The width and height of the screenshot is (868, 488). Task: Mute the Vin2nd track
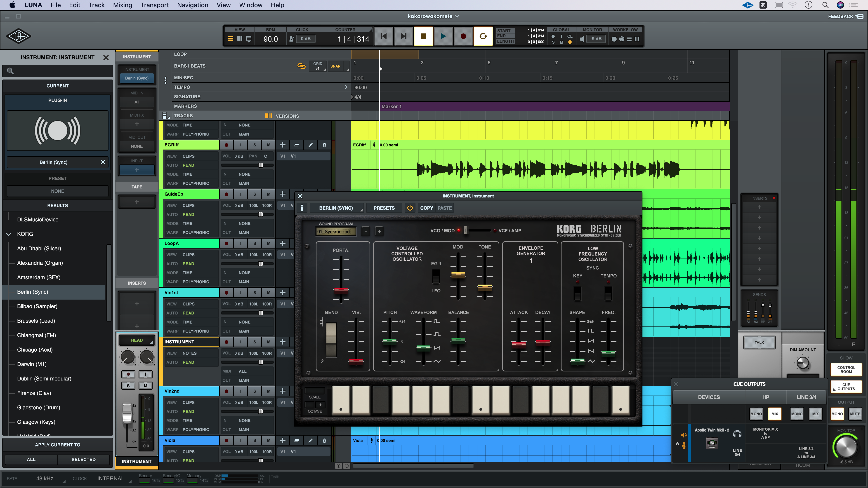pyautogui.click(x=269, y=391)
